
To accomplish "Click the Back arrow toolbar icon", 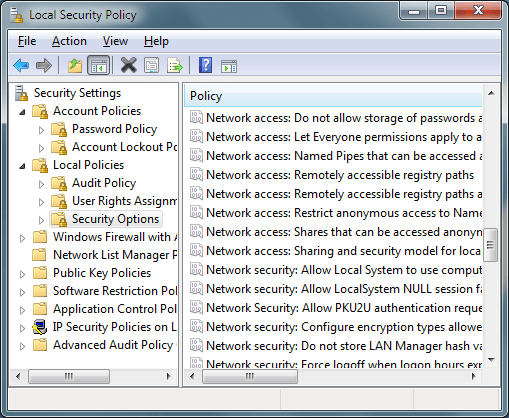I will (21, 65).
